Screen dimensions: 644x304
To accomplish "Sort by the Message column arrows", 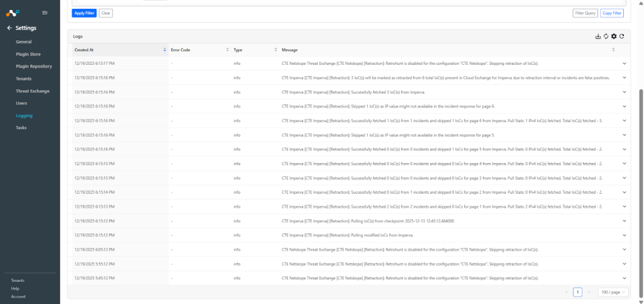I will pos(614,50).
